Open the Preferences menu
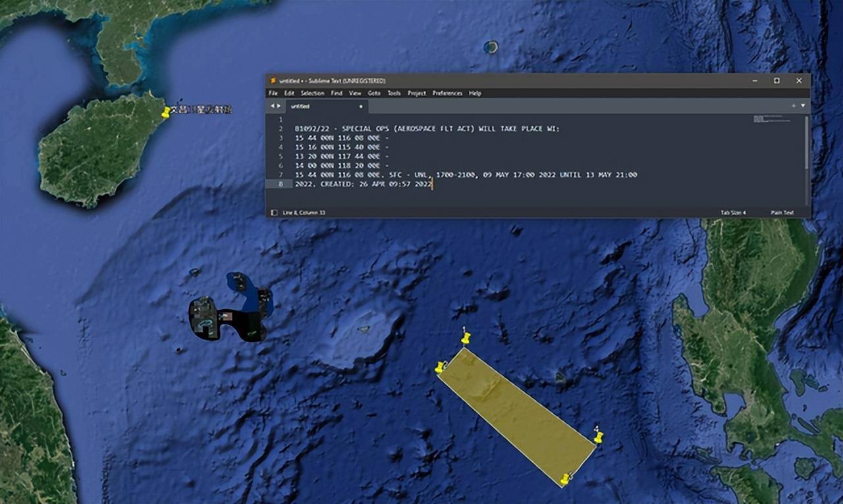 [447, 93]
